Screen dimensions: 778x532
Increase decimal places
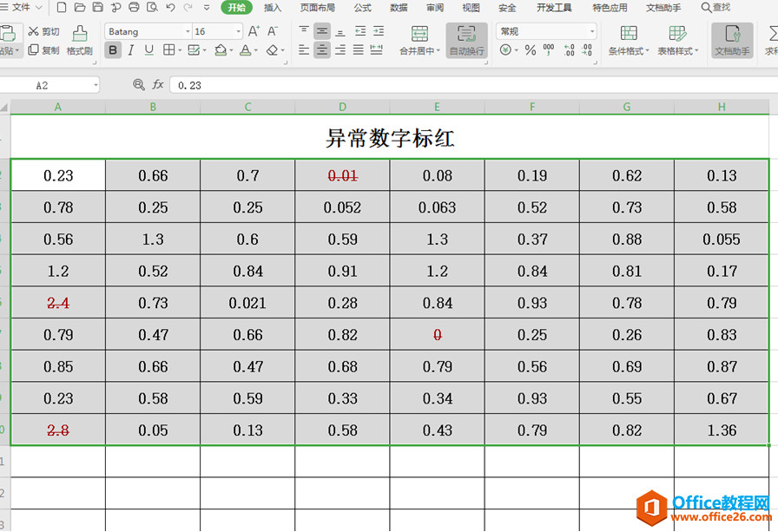pyautogui.click(x=569, y=49)
